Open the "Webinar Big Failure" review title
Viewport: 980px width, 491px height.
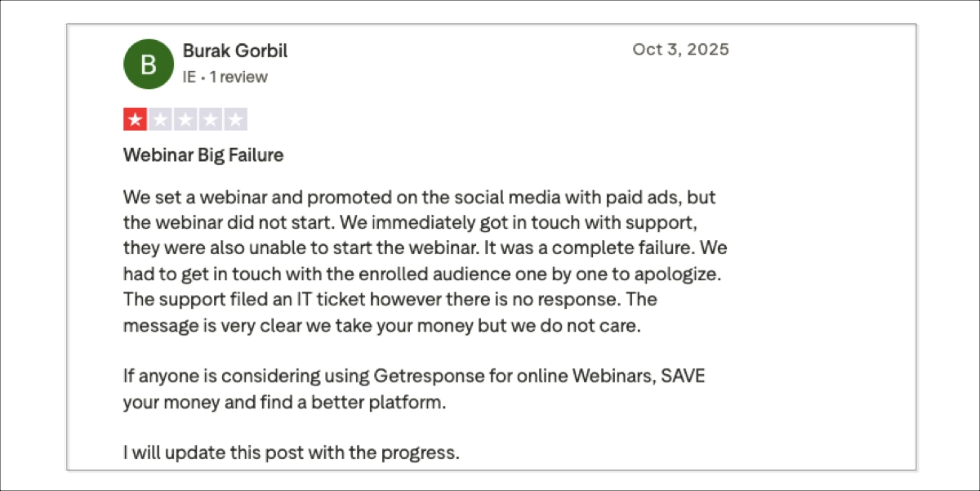pyautogui.click(x=203, y=155)
